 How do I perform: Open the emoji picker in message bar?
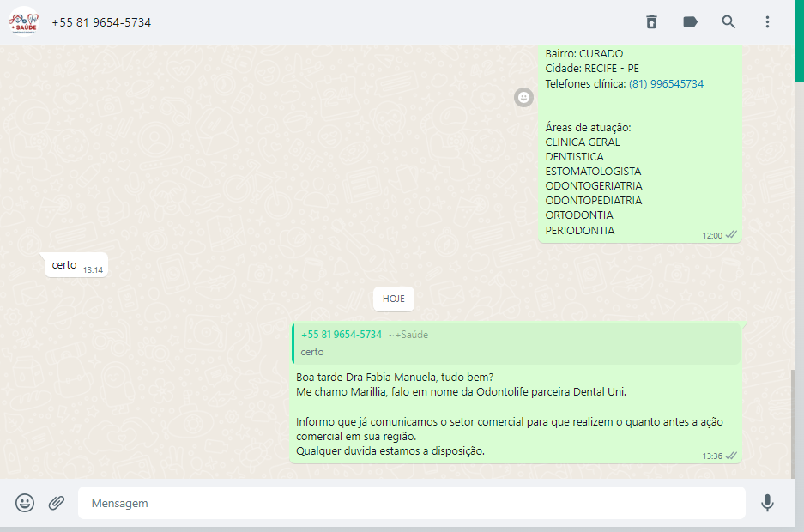tap(25, 503)
